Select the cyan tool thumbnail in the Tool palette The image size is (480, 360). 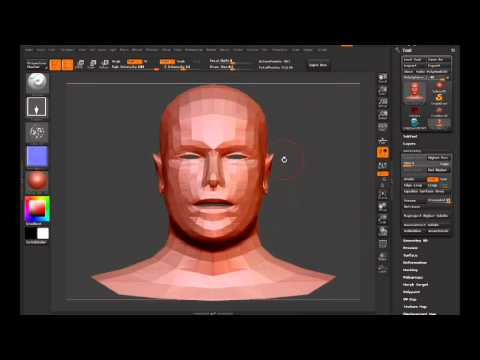tap(414, 123)
